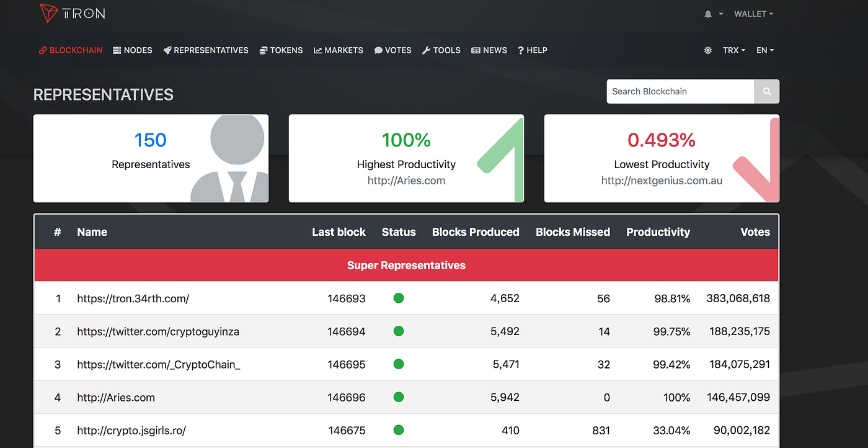Viewport: 868px width, 448px height.
Task: Focus the Search Blockchain field
Action: click(x=680, y=91)
